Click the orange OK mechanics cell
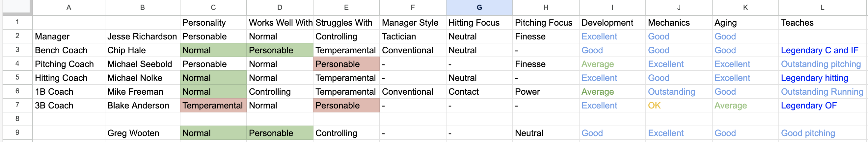Image resolution: width=868 pixels, height=142 pixels. click(x=678, y=105)
